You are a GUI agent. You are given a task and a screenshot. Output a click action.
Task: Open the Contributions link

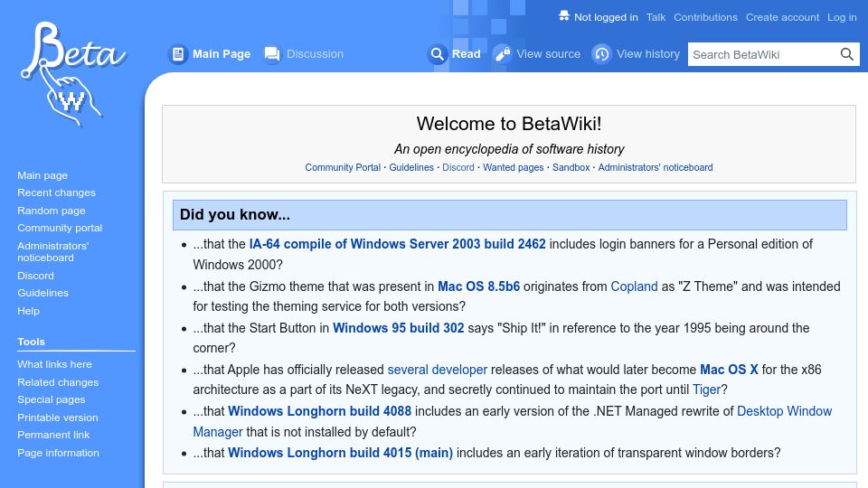click(x=705, y=17)
